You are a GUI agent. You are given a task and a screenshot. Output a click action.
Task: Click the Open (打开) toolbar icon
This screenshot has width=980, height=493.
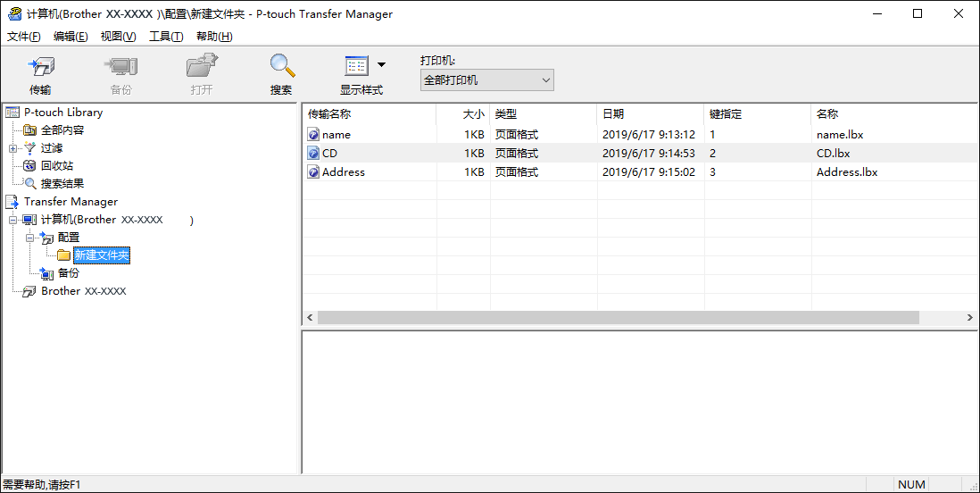tap(201, 67)
